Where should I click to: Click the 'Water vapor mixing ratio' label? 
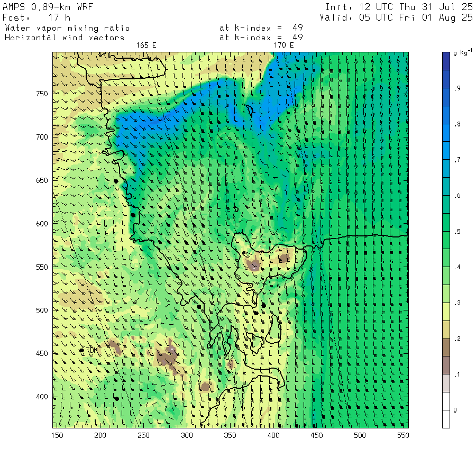[67, 28]
